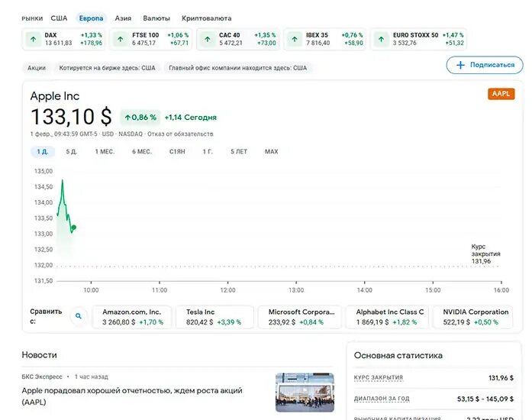Click the БКС Экспресс news source
Screen dimensions: 532x420
(42, 377)
